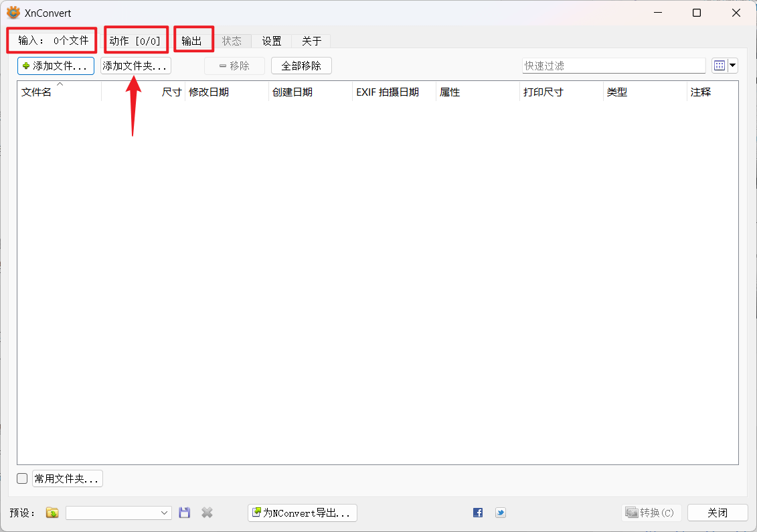Sort by EXIF 拍摄日期 column header
The width and height of the screenshot is (757, 532).
394,92
